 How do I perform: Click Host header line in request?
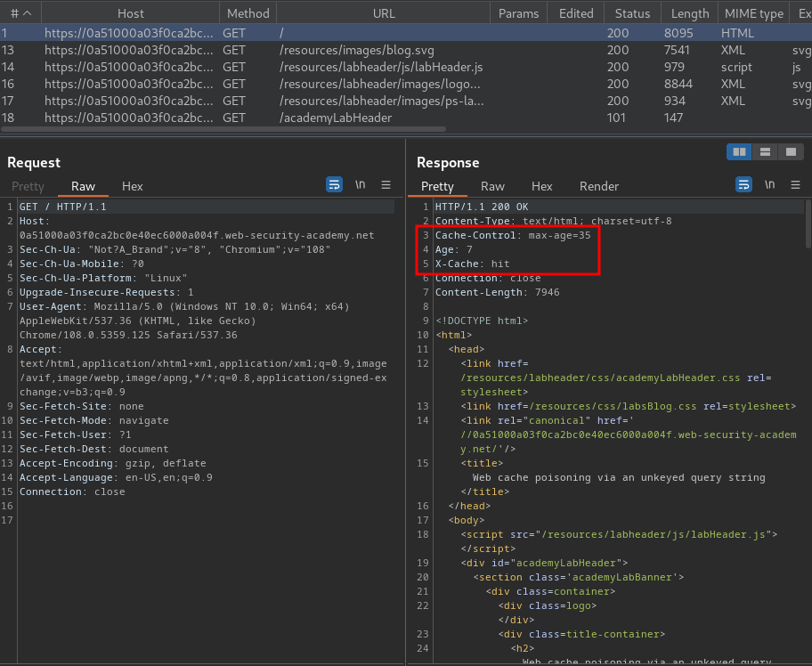(x=197, y=229)
